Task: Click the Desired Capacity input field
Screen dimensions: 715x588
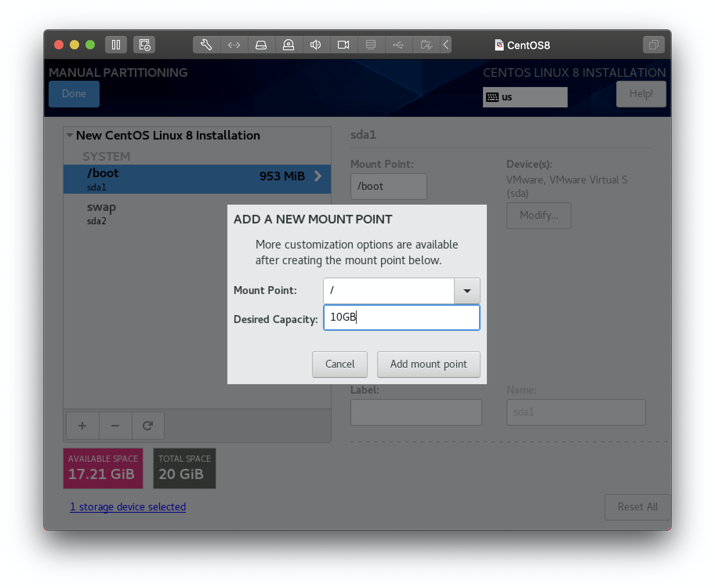Action: [x=401, y=318]
